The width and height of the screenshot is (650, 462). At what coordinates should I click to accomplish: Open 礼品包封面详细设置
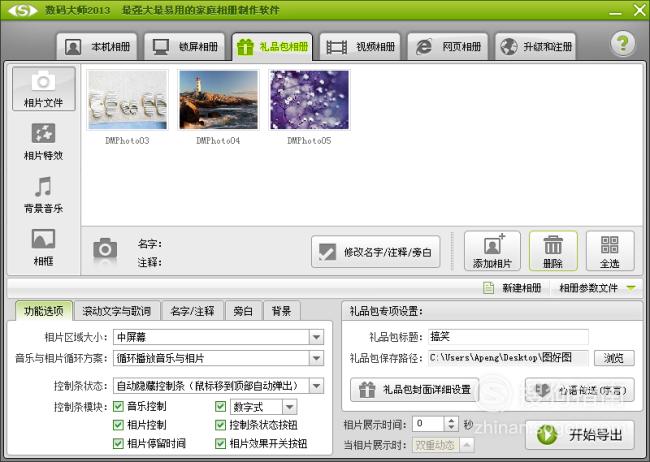point(415,390)
